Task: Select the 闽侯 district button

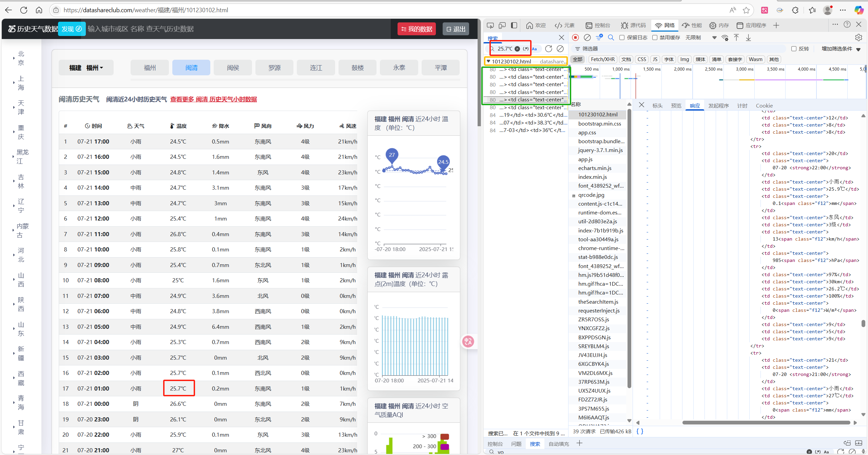Action: click(x=233, y=68)
